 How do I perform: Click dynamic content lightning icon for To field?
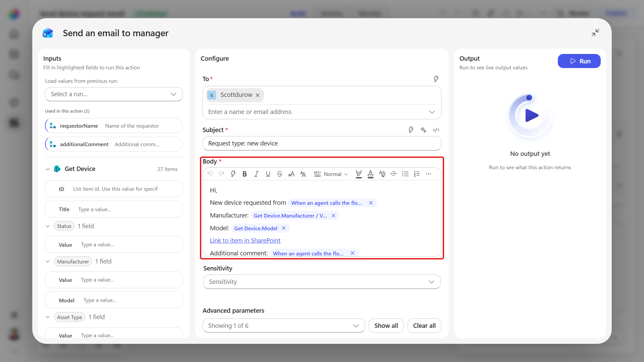click(x=436, y=79)
